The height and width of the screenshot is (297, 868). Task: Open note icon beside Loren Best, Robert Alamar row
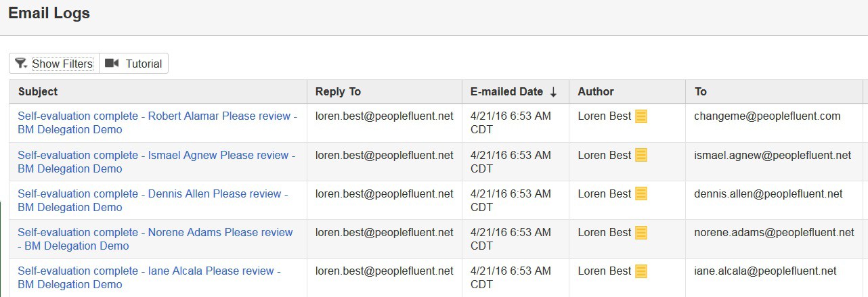coord(641,116)
